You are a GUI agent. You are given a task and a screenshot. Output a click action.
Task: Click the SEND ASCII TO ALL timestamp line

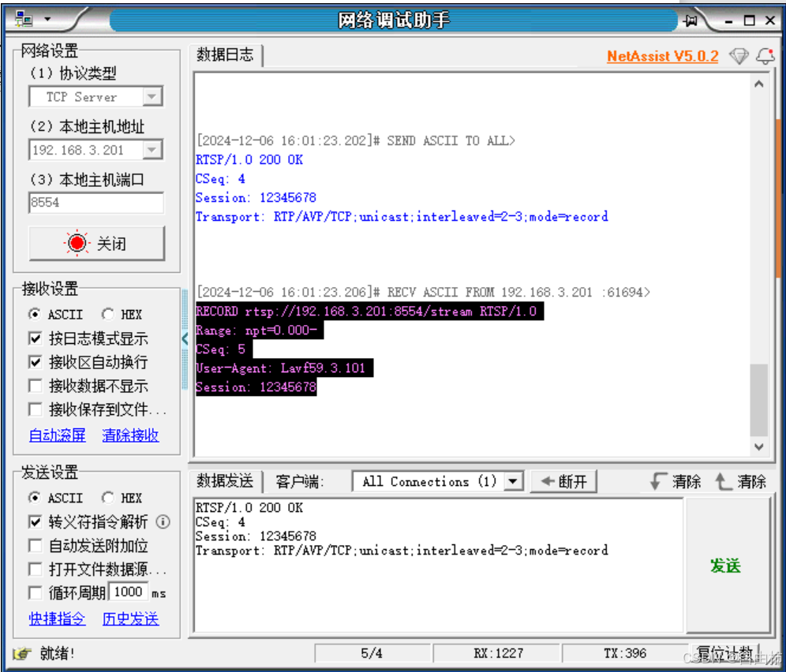(x=356, y=140)
